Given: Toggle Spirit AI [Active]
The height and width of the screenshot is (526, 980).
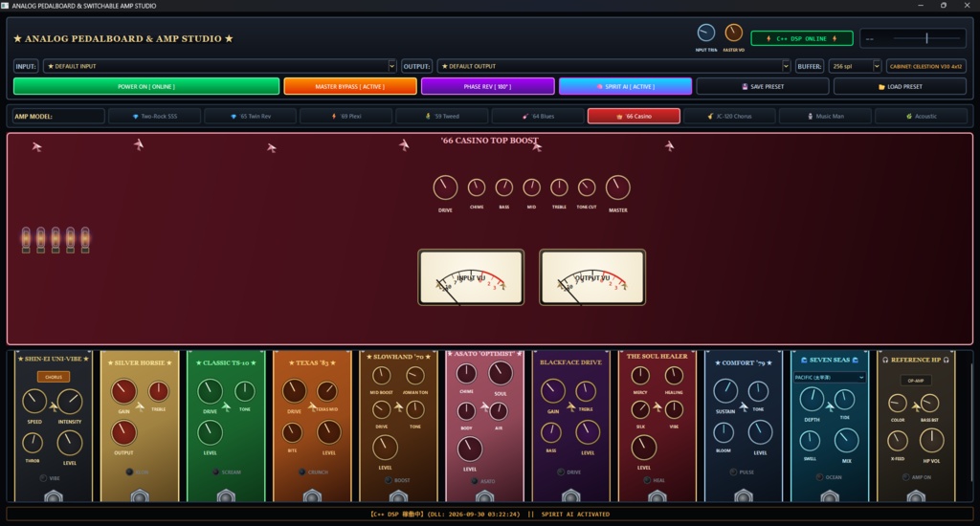Looking at the screenshot, I should [625, 86].
